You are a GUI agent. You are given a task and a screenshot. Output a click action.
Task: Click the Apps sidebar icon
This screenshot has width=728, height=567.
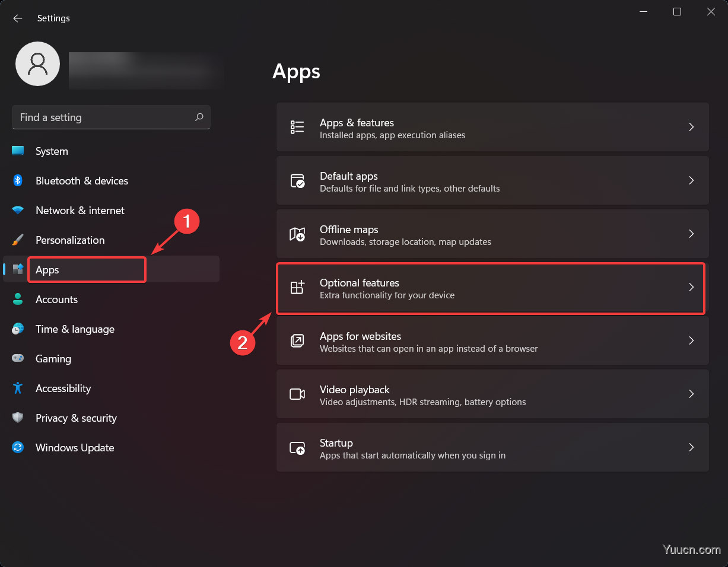tap(18, 269)
